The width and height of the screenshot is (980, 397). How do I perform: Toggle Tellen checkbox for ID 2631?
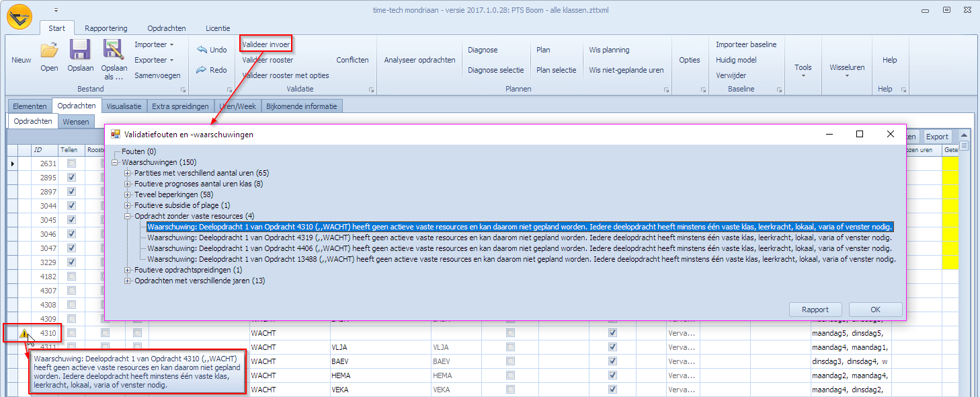point(71,164)
